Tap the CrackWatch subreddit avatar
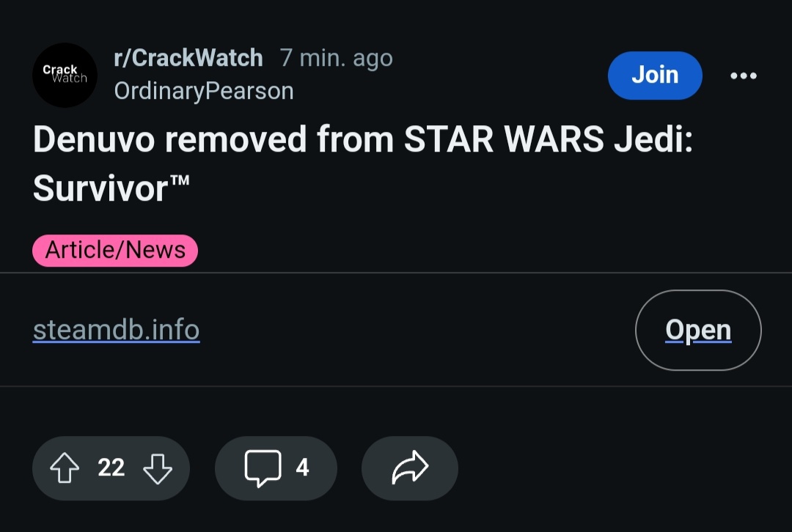 click(x=65, y=75)
